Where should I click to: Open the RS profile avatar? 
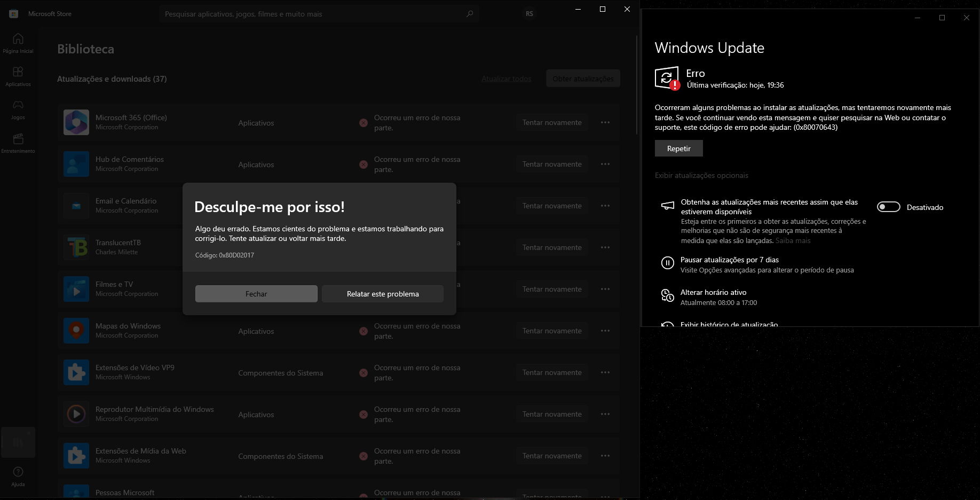(x=529, y=14)
